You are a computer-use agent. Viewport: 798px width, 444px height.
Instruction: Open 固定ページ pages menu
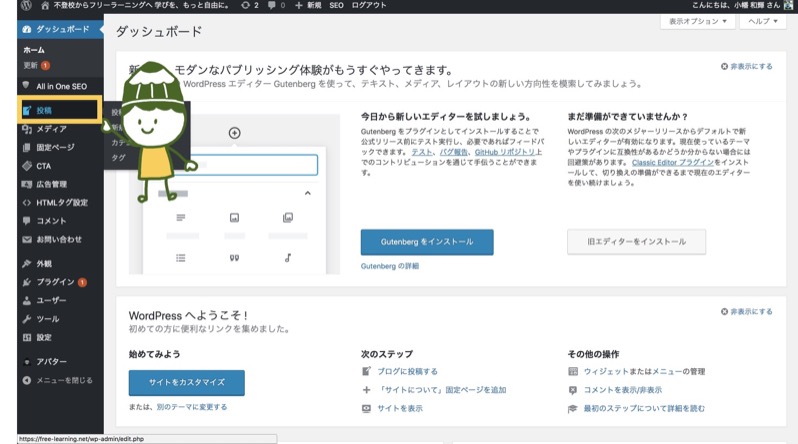60,148
